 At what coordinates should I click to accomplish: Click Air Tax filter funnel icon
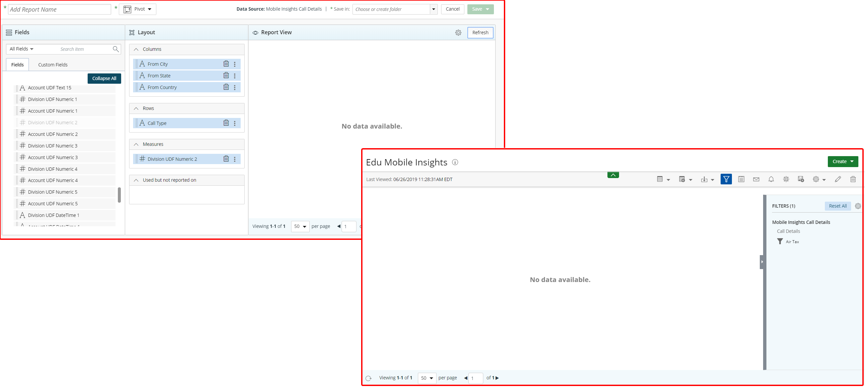tap(780, 242)
